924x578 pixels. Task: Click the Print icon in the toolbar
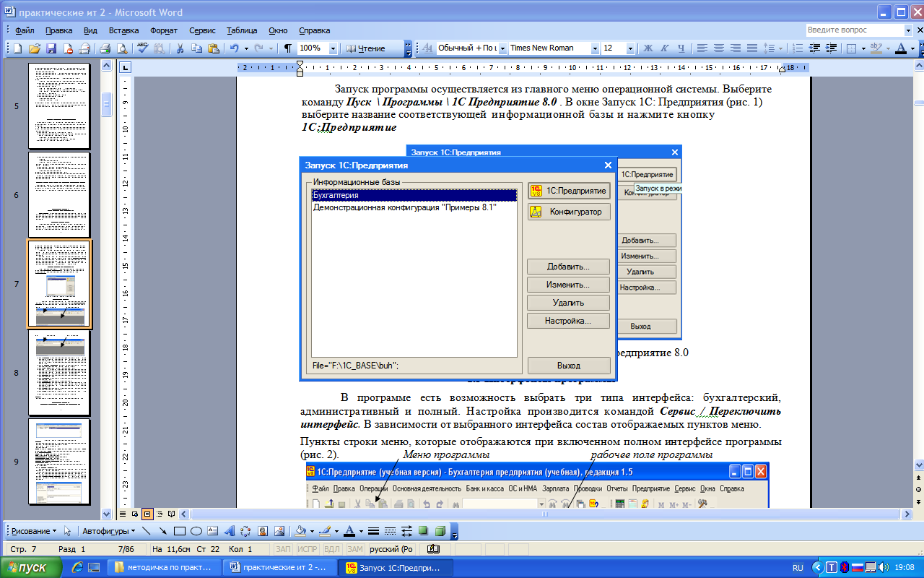tap(105, 48)
